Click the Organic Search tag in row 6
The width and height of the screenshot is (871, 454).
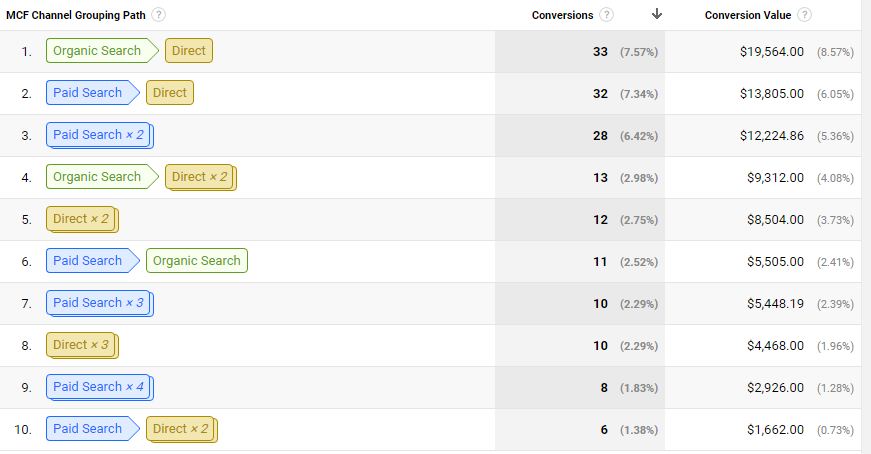click(196, 261)
